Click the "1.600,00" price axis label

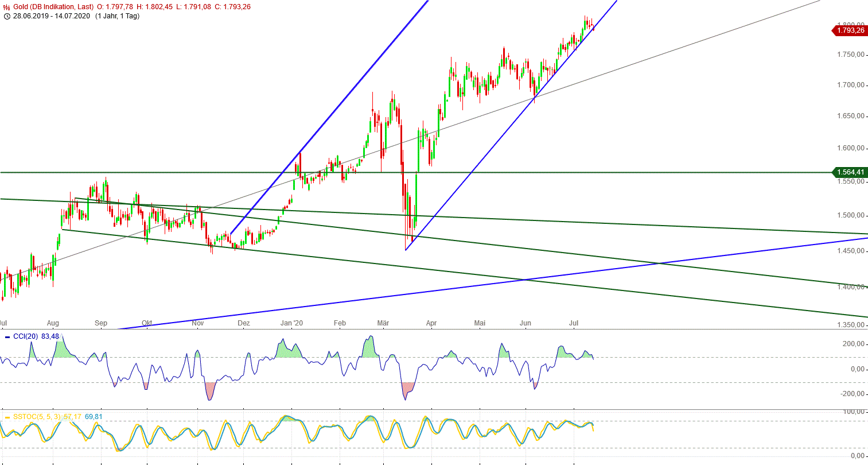tap(851, 148)
